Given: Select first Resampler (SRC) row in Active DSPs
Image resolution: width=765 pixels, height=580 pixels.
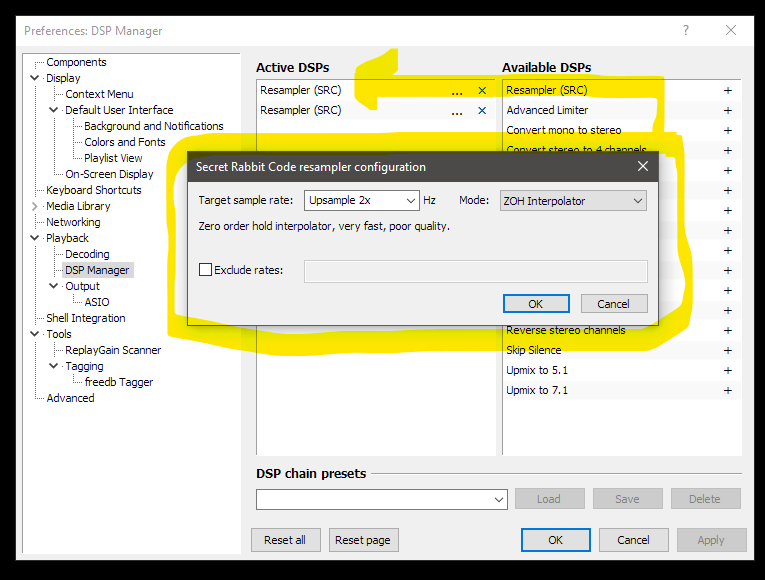Looking at the screenshot, I should [376, 91].
